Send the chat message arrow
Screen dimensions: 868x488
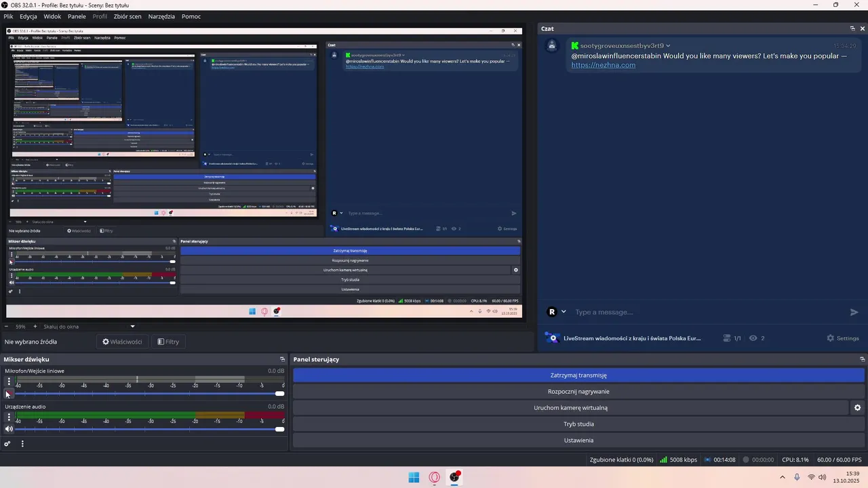pos(854,312)
